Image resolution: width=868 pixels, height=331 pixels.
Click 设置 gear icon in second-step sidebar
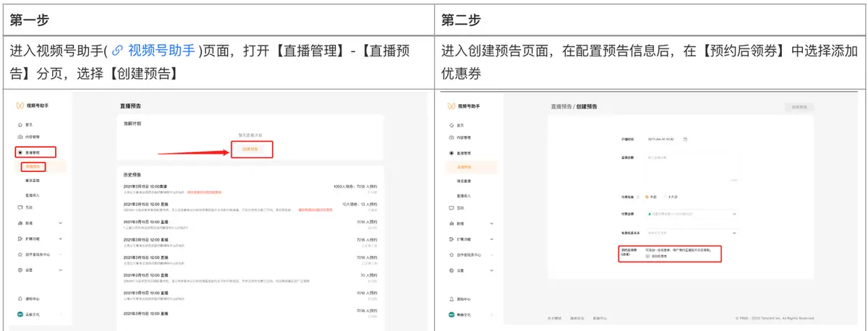tap(452, 270)
